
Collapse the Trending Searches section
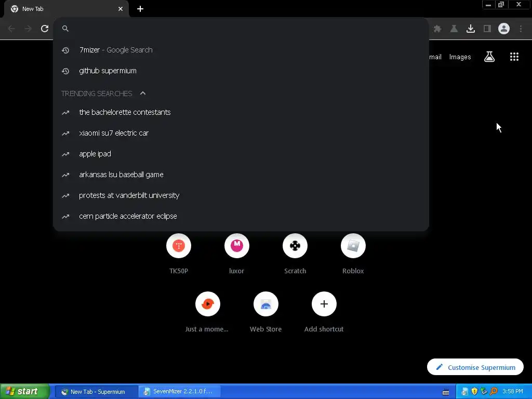[143, 94]
